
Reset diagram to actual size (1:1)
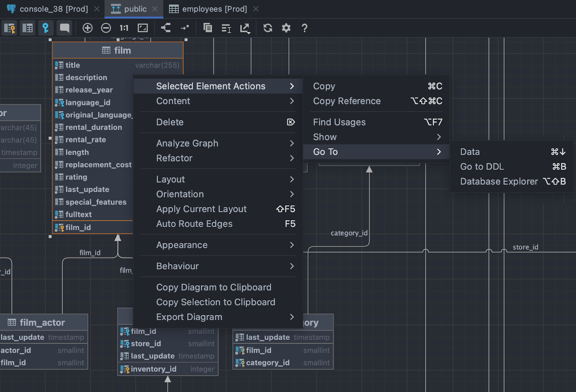(124, 28)
